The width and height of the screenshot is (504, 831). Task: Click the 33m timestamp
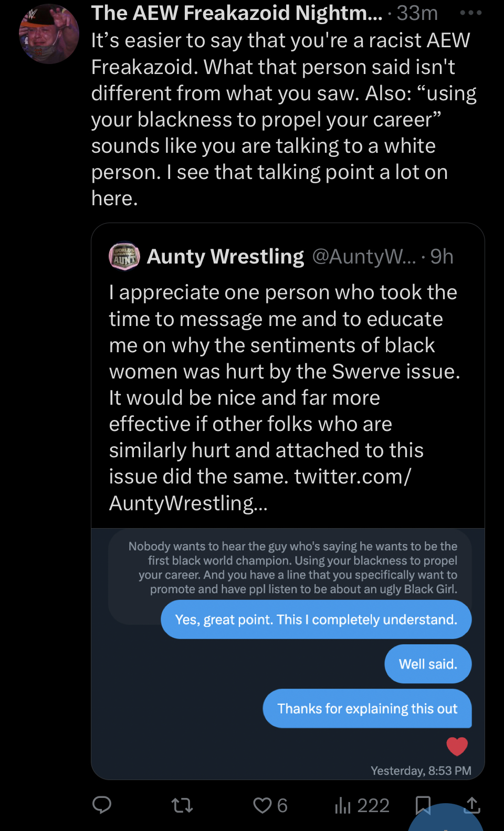(417, 13)
